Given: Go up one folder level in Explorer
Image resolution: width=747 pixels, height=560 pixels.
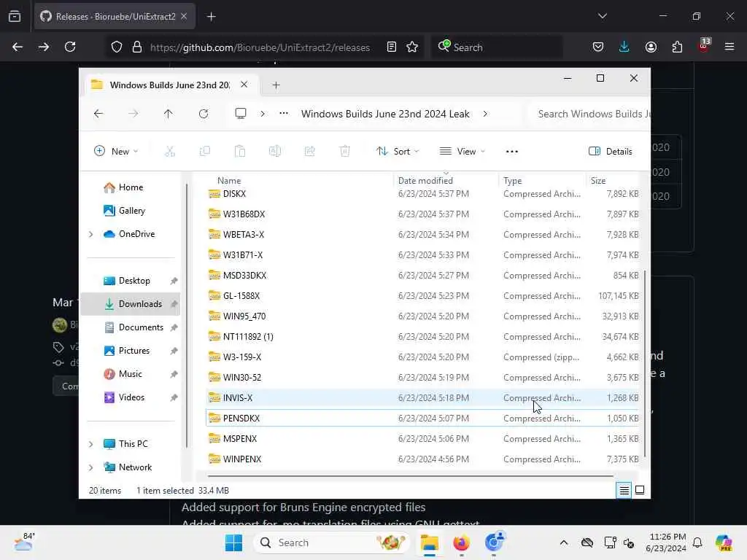Looking at the screenshot, I should [x=169, y=114].
